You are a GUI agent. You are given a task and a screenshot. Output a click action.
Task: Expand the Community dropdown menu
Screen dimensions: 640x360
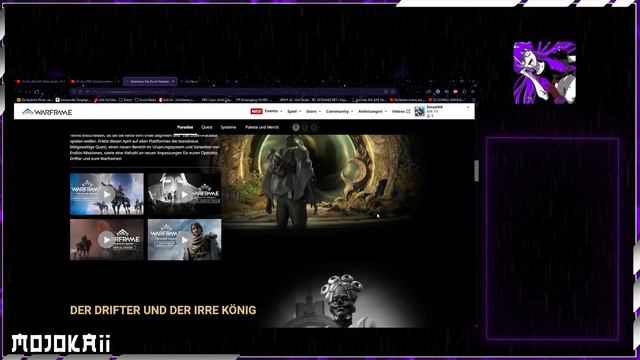point(339,111)
